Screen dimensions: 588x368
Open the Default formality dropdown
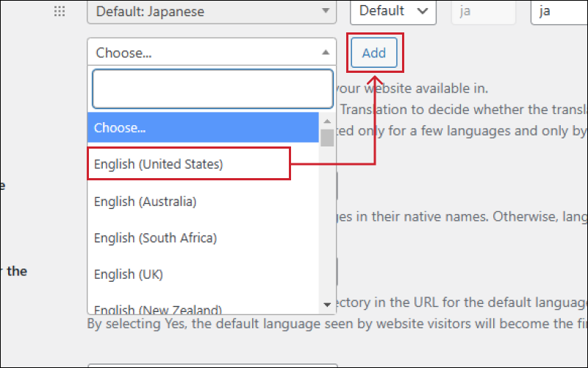392,11
